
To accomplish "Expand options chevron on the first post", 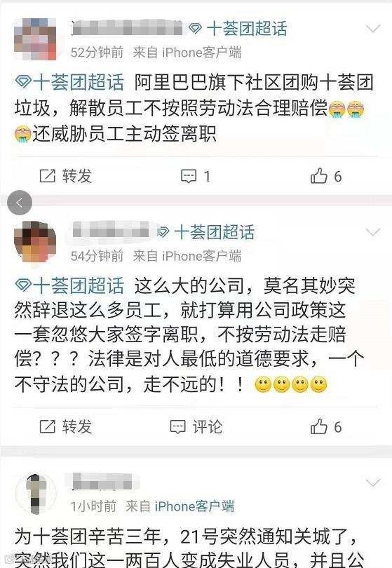I will pyautogui.click(x=373, y=28).
